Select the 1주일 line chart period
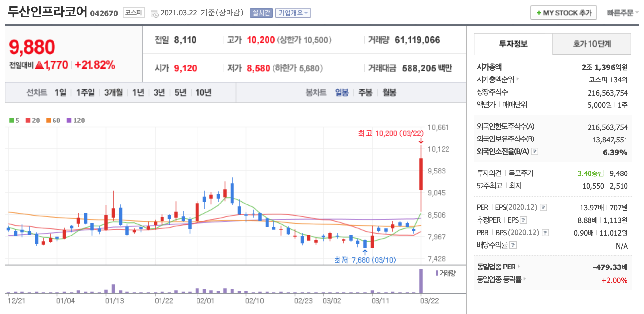Image resolution: width=644 pixels, height=314 pixels. pos(85,93)
